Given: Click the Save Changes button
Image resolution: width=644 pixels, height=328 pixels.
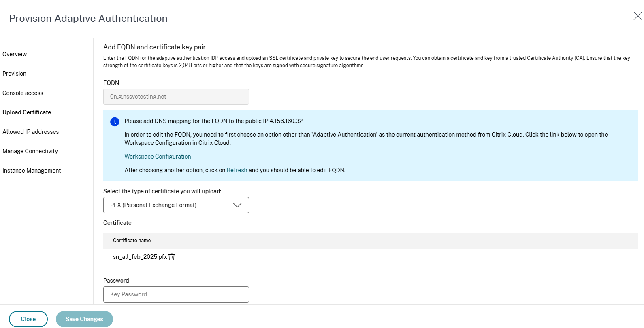Looking at the screenshot, I should point(84,319).
